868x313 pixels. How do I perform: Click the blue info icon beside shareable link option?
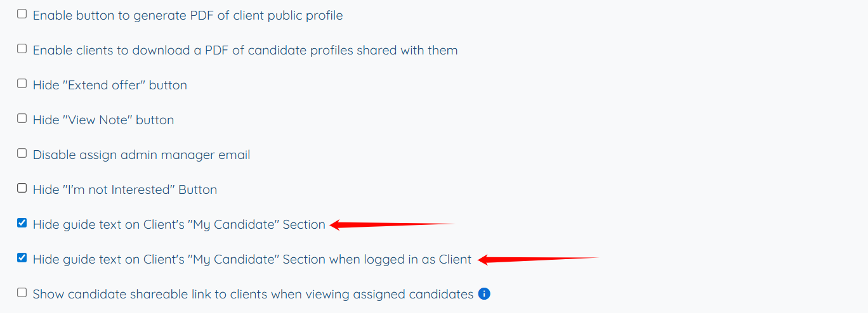[484, 293]
